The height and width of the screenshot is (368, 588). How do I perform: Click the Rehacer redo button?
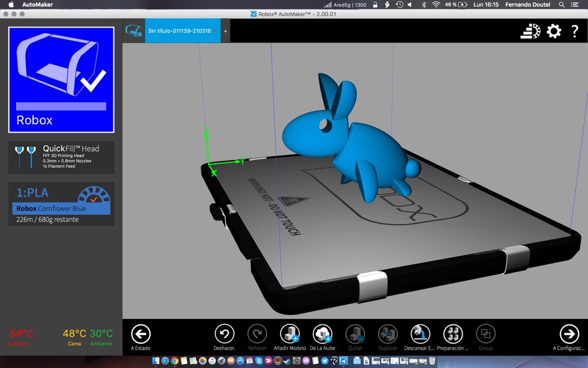258,334
